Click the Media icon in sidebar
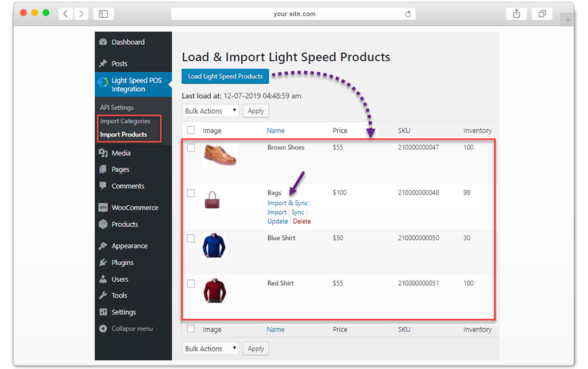The image size is (588, 369). click(x=103, y=153)
